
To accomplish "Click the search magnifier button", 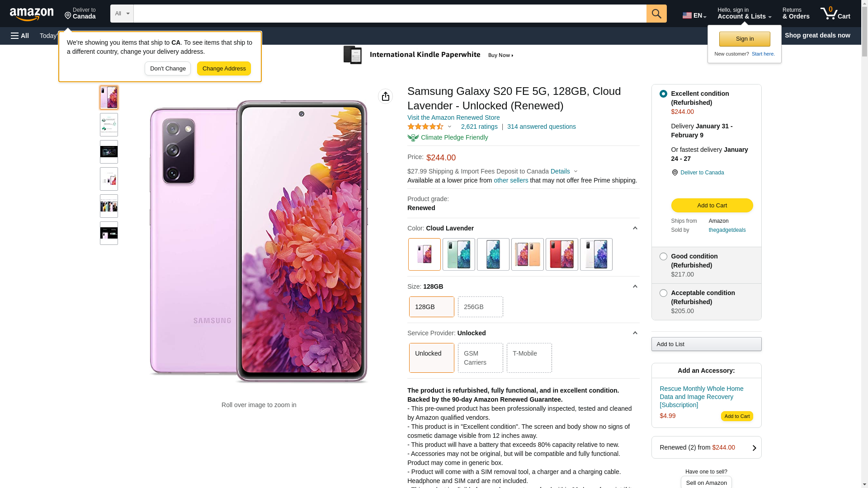I will [656, 14].
